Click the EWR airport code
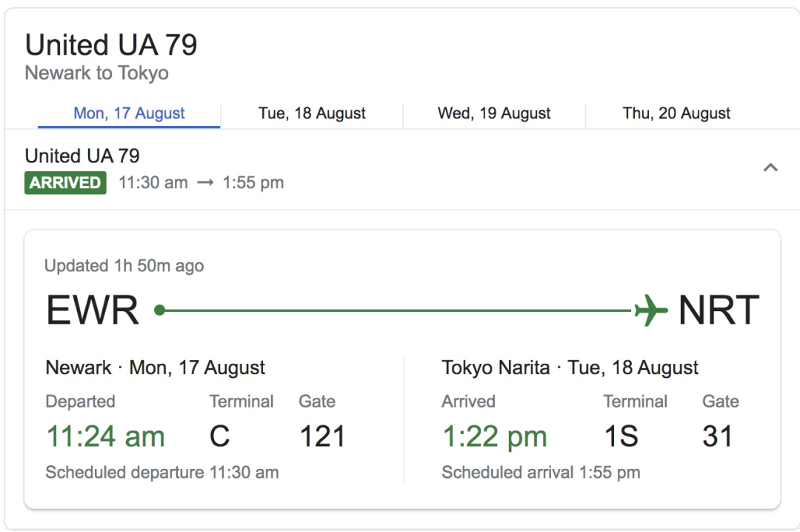Screen dimensions: 800x532 [93, 310]
